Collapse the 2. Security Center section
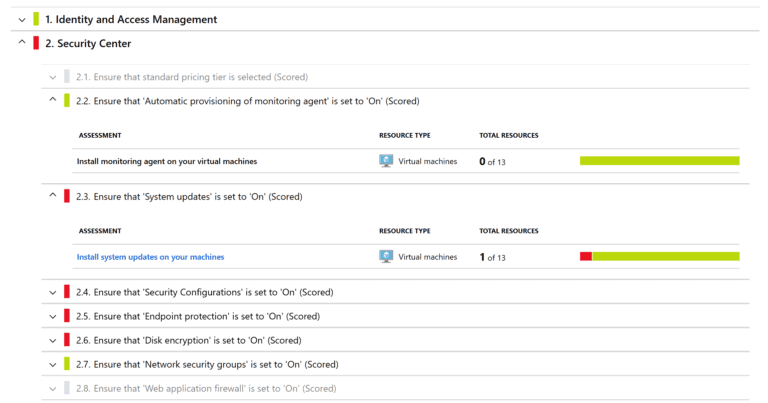Image resolution: width=768 pixels, height=403 pixels. [22, 42]
